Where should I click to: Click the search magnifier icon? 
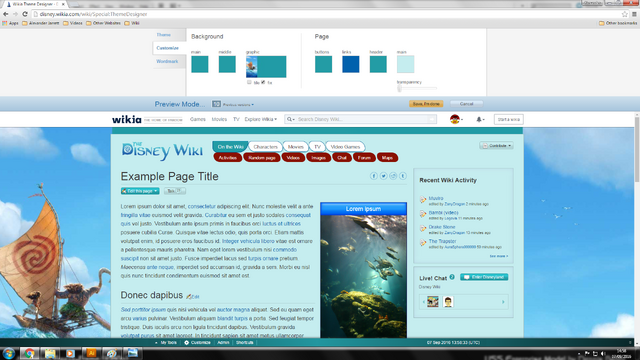(289, 119)
